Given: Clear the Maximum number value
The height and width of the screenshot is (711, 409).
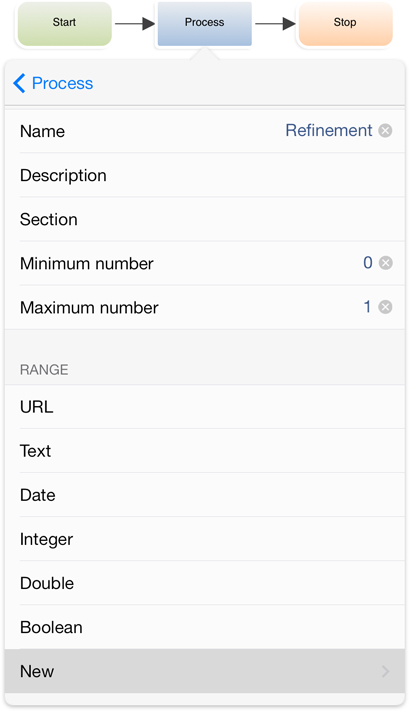Looking at the screenshot, I should tap(385, 307).
